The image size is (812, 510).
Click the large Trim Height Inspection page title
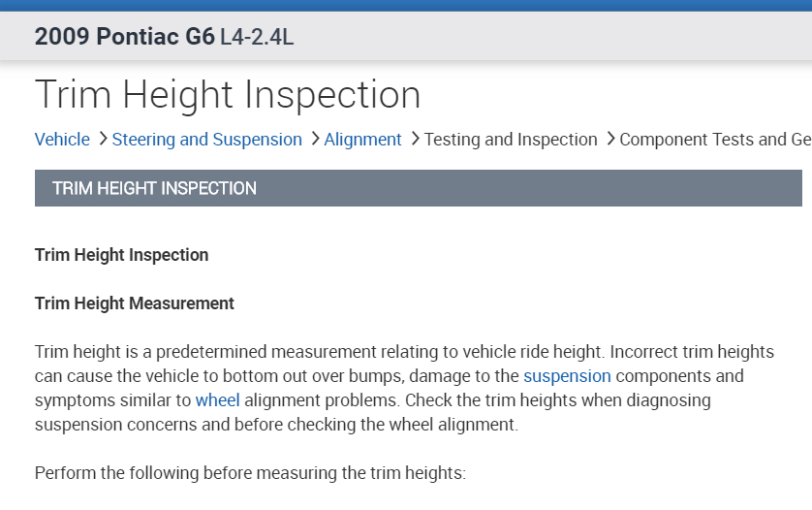click(228, 95)
